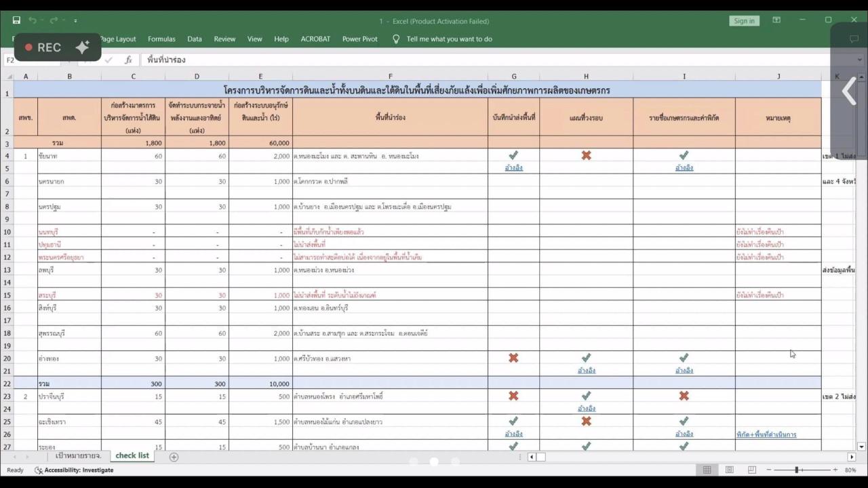The height and width of the screenshot is (488, 868).
Task: Click the left chevron overlay at right edge
Action: point(849,91)
